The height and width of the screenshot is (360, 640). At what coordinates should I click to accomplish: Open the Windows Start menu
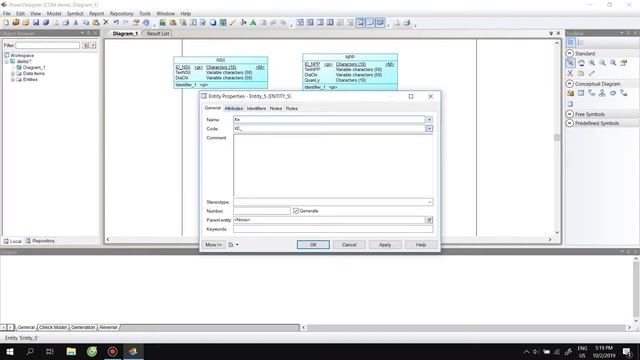point(10,351)
